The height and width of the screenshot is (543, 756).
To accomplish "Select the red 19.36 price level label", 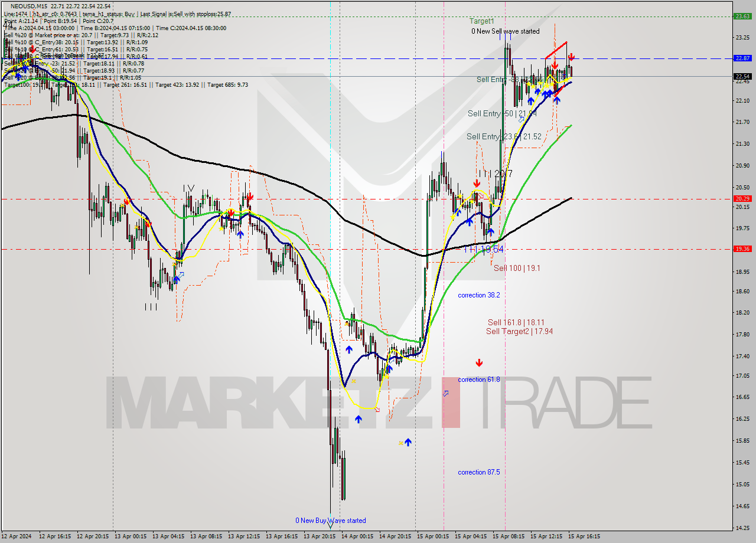I will point(742,249).
